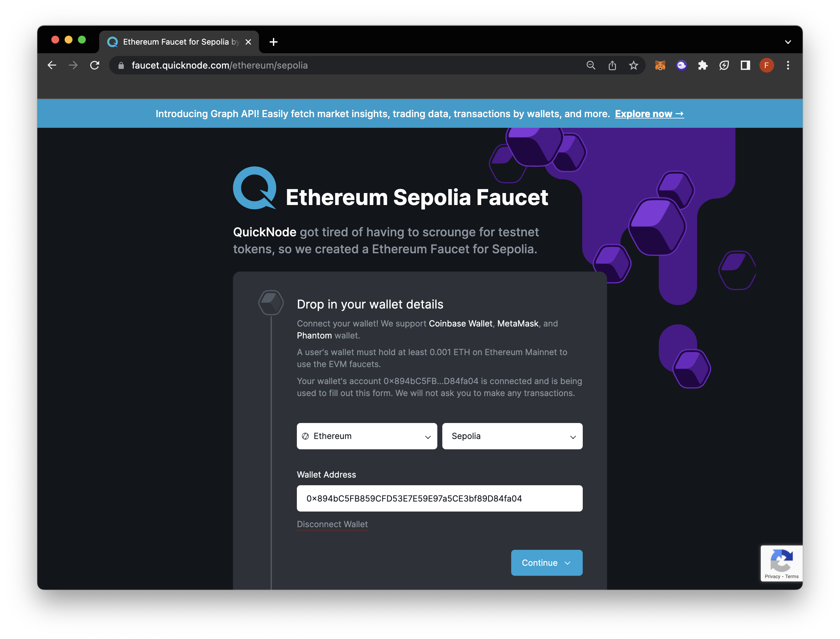This screenshot has width=840, height=639.
Task: Click the back navigation arrow
Action: click(x=52, y=65)
